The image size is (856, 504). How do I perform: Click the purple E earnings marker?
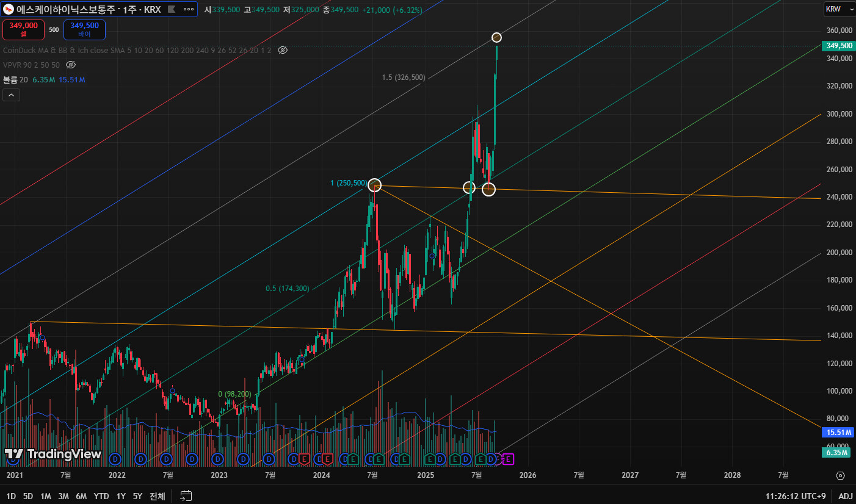pos(509,458)
